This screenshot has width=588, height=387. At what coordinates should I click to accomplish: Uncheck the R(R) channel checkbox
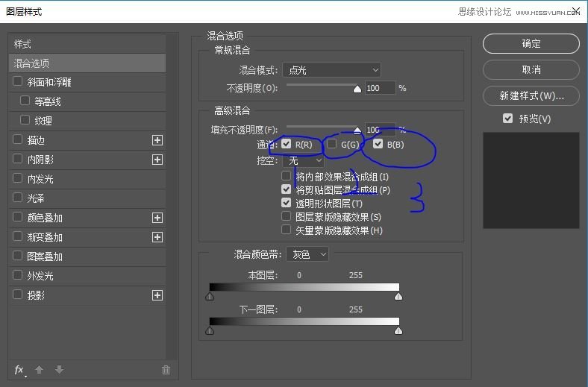coord(286,144)
